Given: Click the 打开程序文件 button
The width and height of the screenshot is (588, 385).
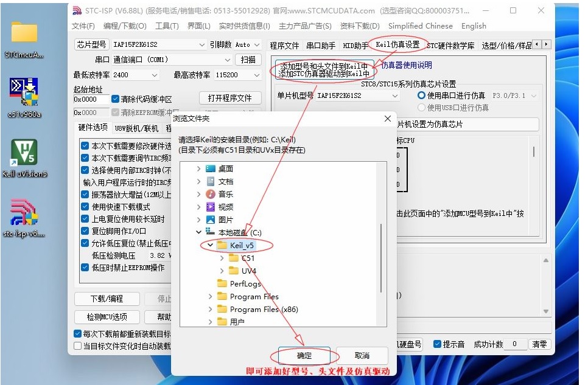Looking at the screenshot, I should click(230, 98).
